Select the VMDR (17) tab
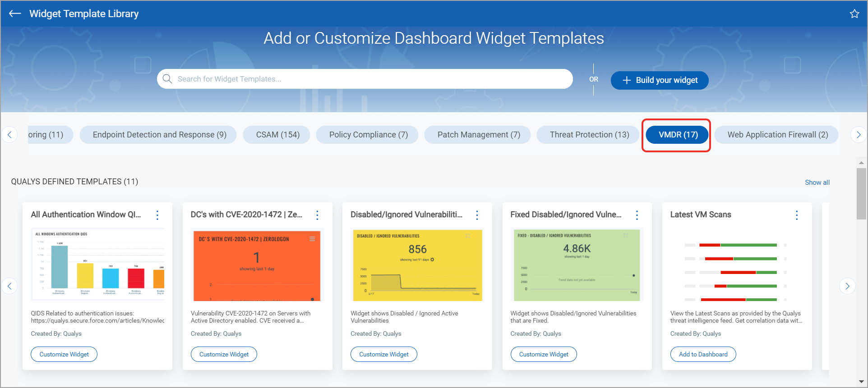The width and height of the screenshot is (868, 388). click(x=677, y=135)
